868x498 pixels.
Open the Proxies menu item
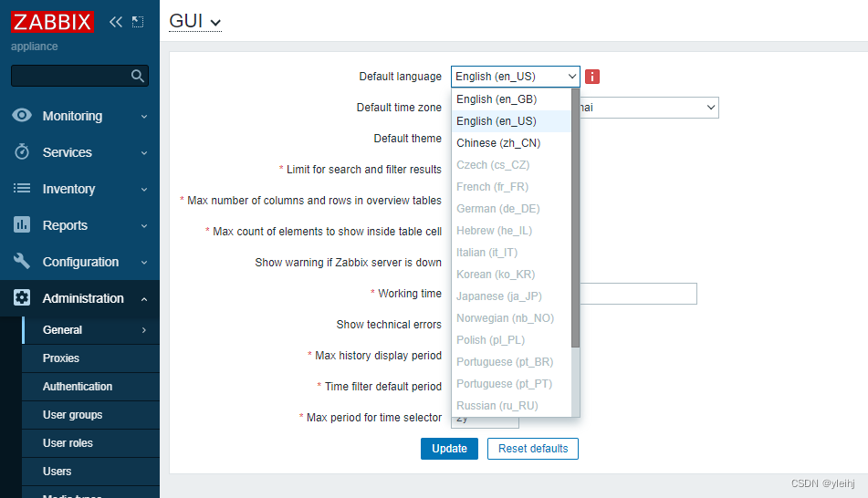tap(61, 358)
